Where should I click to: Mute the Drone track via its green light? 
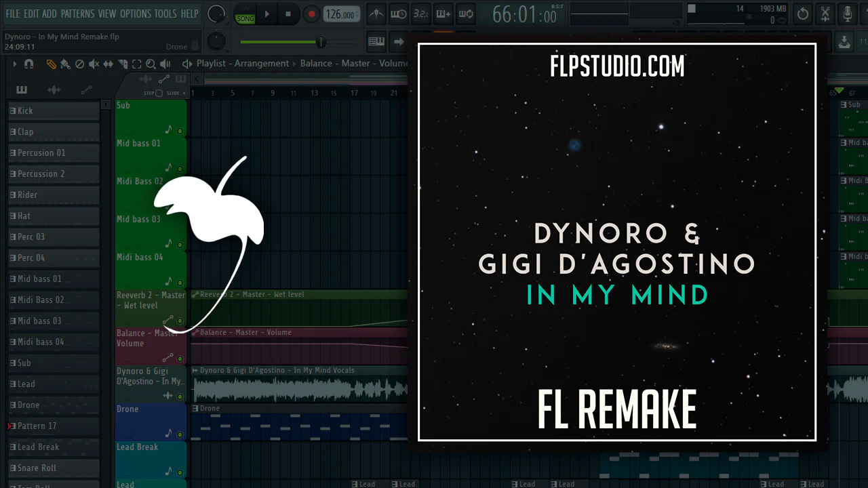180,434
